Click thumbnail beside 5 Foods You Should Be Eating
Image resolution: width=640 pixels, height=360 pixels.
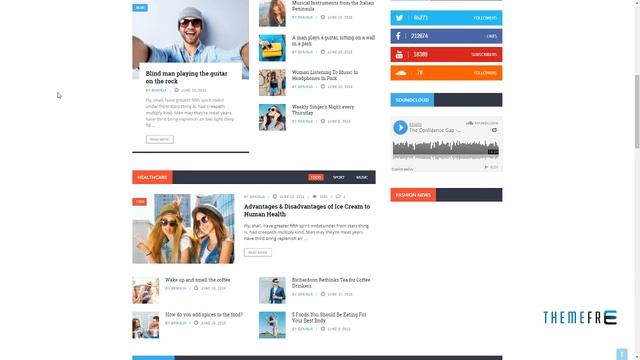pos(272,325)
